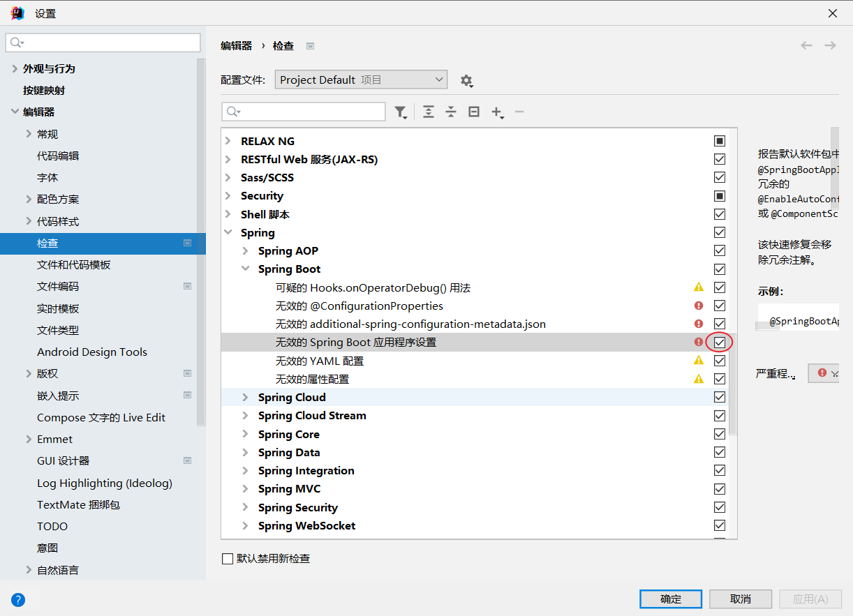
Task: Expand the RESTful Web 服务(JAX-RS) group
Action: coord(228,160)
